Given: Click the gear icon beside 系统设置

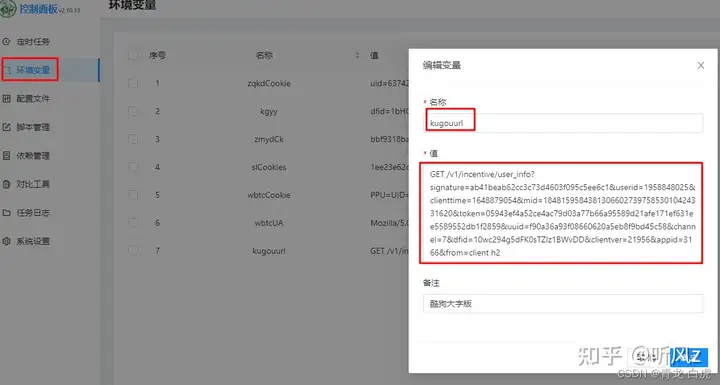Looking at the screenshot, I should point(6,241).
